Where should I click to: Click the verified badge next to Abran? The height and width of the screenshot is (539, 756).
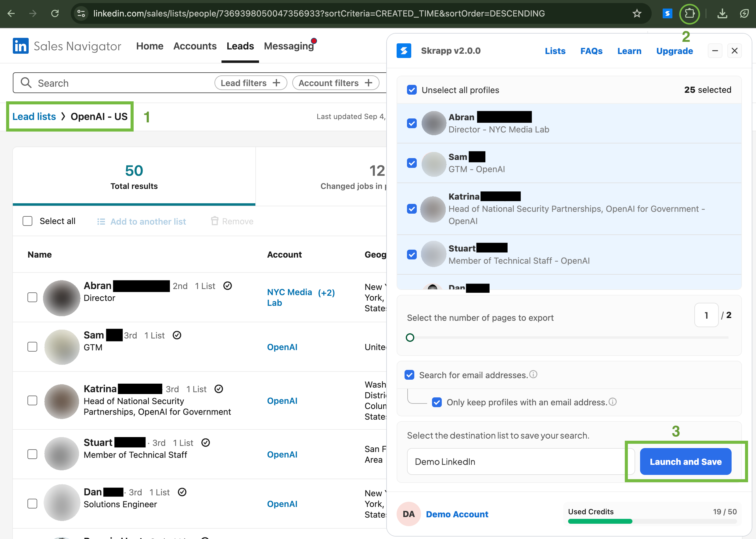coord(228,286)
